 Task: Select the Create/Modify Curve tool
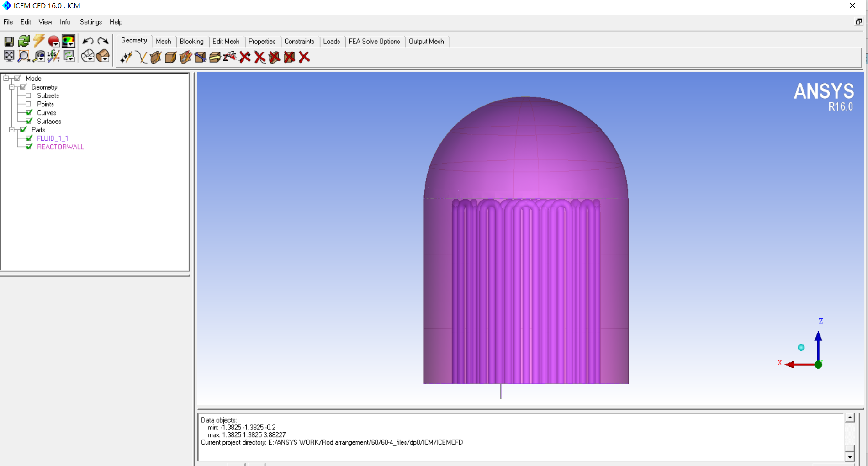coord(141,57)
